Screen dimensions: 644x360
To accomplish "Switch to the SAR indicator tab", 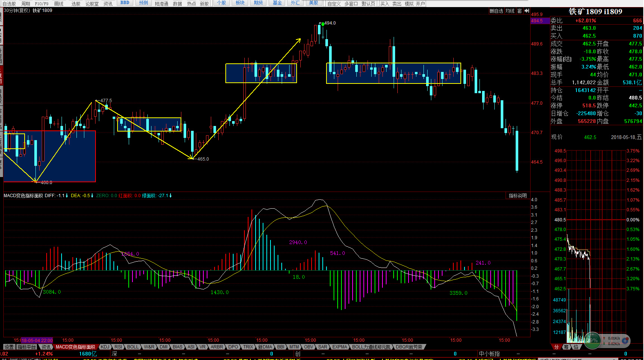I will tap(323, 347).
